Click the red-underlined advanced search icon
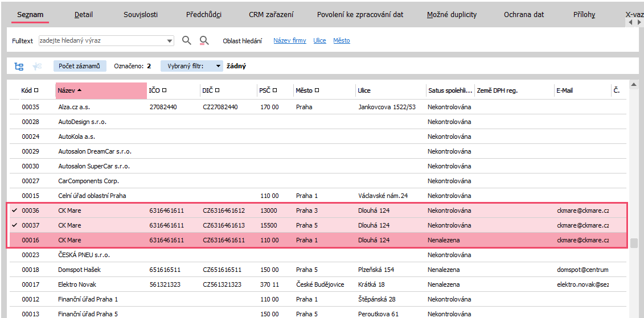 point(204,40)
